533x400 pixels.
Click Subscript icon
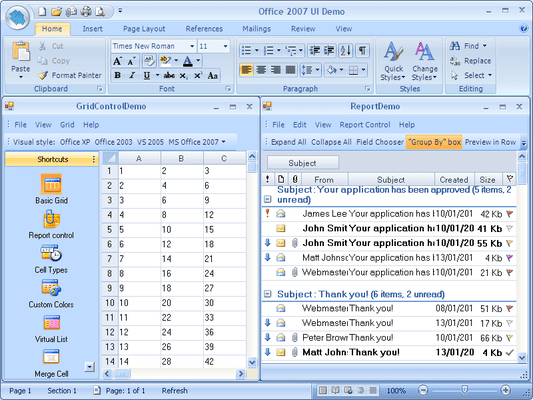point(183,75)
